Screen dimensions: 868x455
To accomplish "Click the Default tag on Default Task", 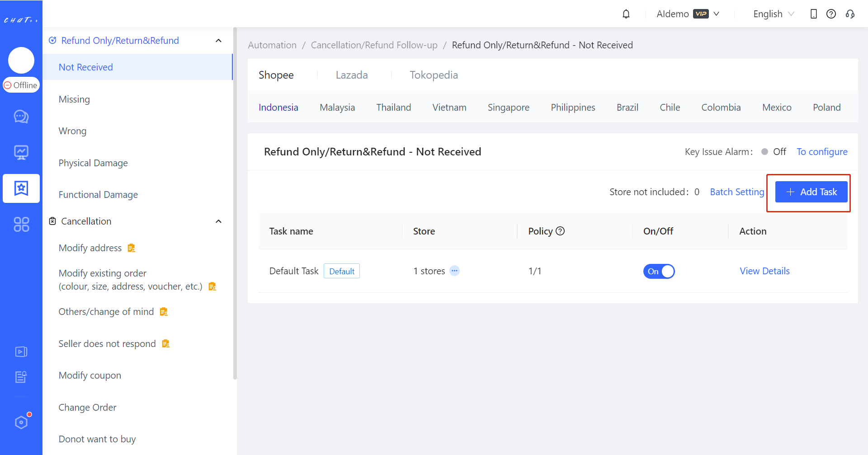I will (342, 271).
